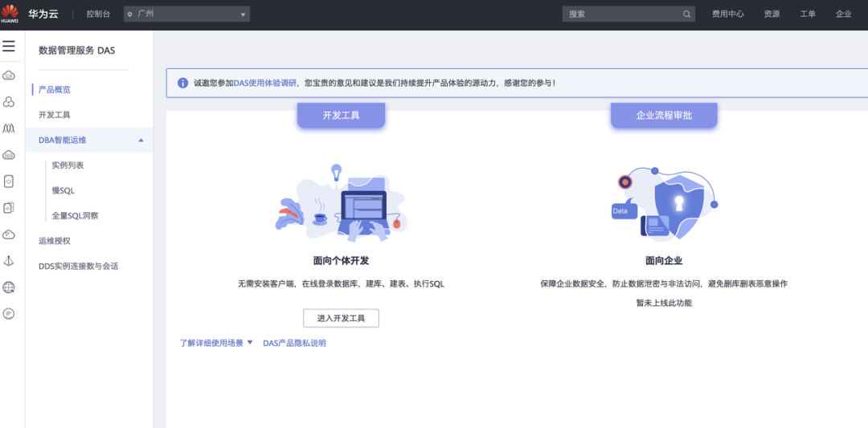Click the location pin icon in region selector
868x428 pixels.
point(130,14)
